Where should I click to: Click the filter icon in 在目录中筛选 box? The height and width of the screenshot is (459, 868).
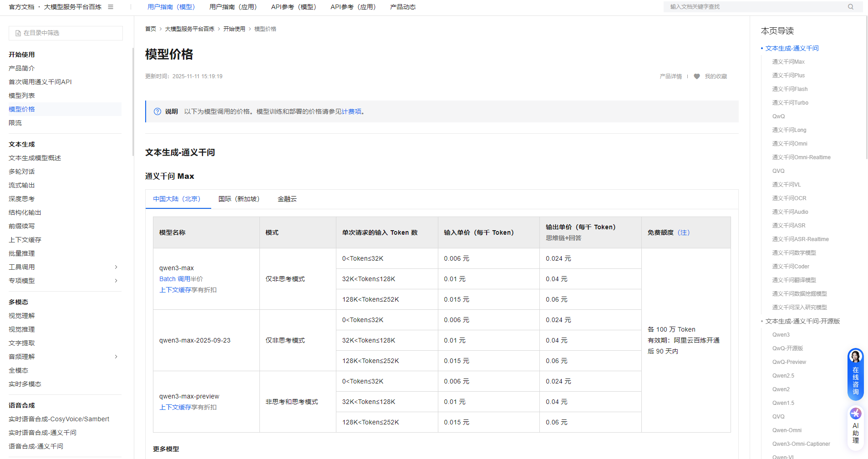pyautogui.click(x=18, y=33)
